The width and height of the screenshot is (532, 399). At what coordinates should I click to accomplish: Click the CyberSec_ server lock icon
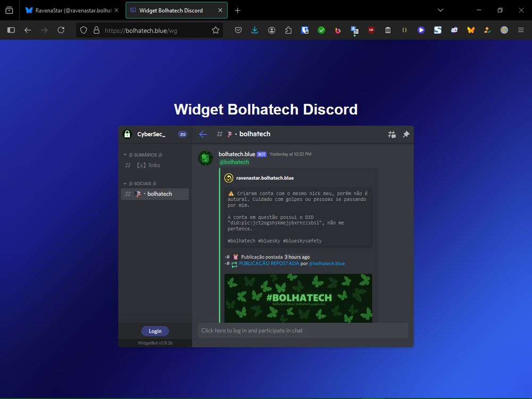point(127,135)
